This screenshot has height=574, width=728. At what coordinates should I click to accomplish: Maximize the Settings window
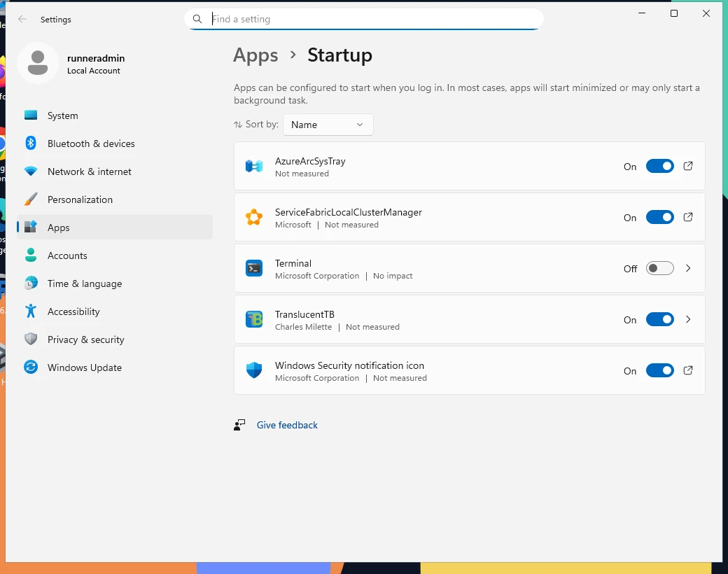(x=673, y=13)
